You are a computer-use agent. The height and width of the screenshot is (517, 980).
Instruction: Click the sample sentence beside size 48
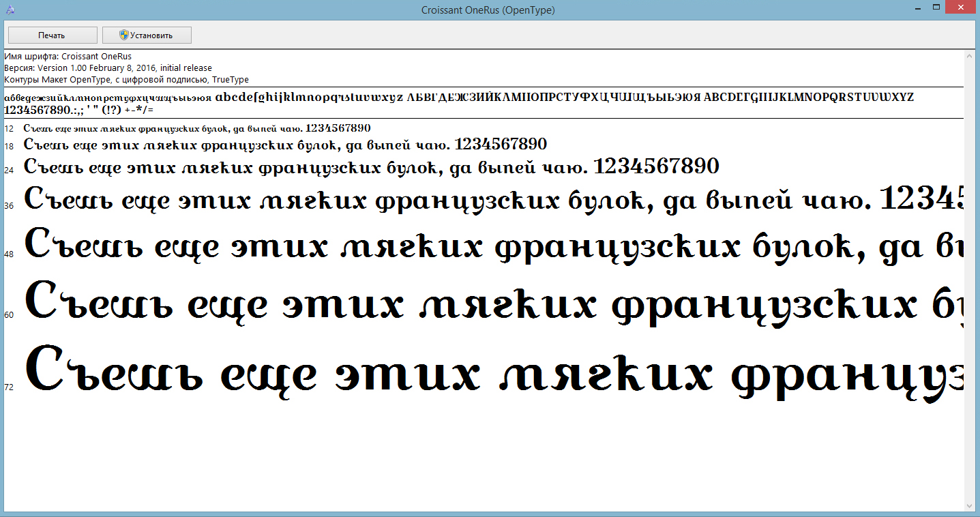(494, 247)
